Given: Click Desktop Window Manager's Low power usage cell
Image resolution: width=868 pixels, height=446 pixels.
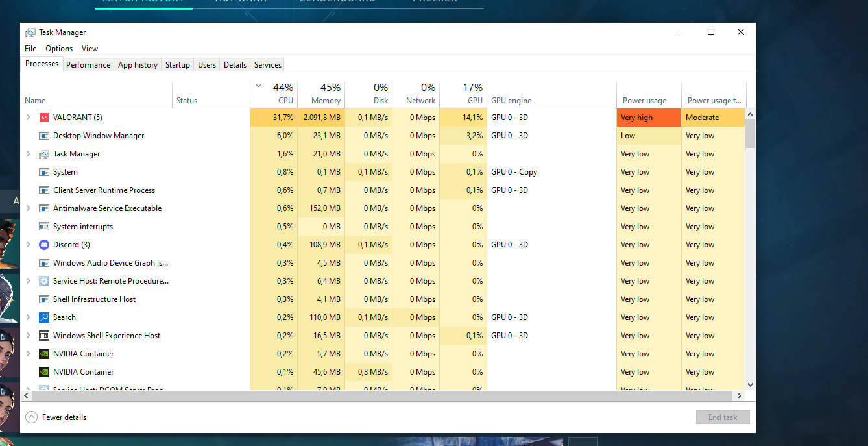Looking at the screenshot, I should pyautogui.click(x=649, y=136).
